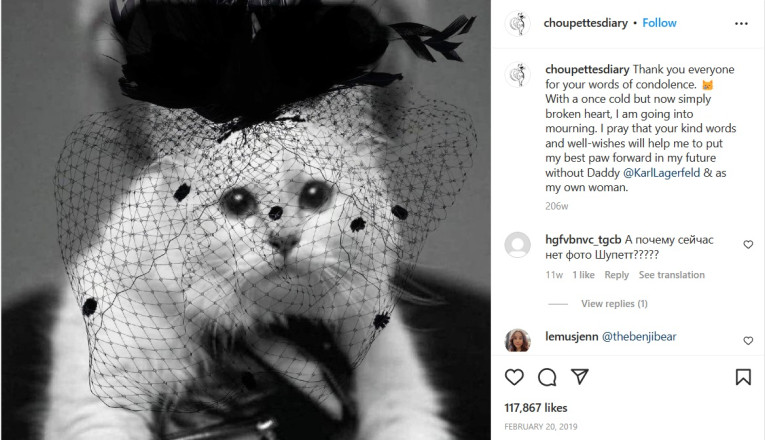Reply to the hgfvbnvc_tgcb comment
The height and width of the screenshot is (440, 765).
617,275
